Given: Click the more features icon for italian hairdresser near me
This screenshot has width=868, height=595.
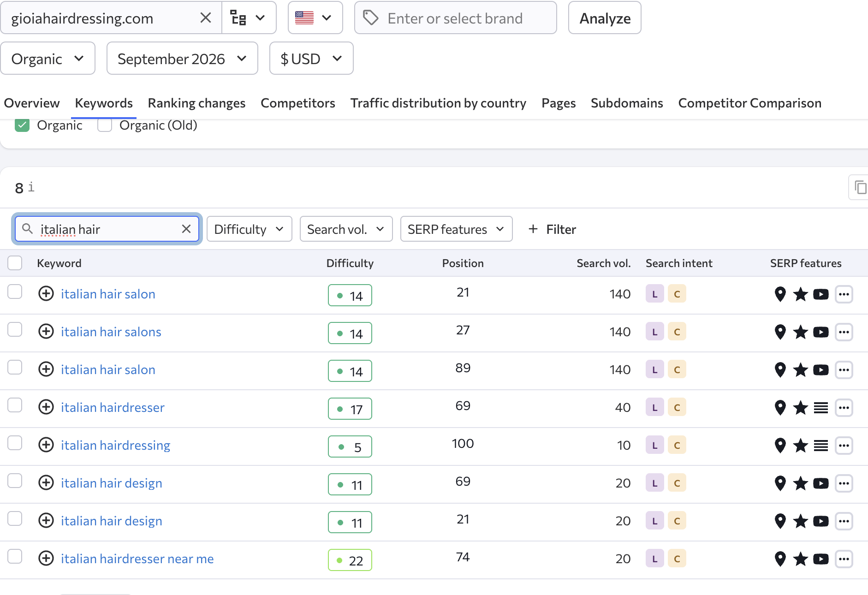Looking at the screenshot, I should click(x=844, y=559).
